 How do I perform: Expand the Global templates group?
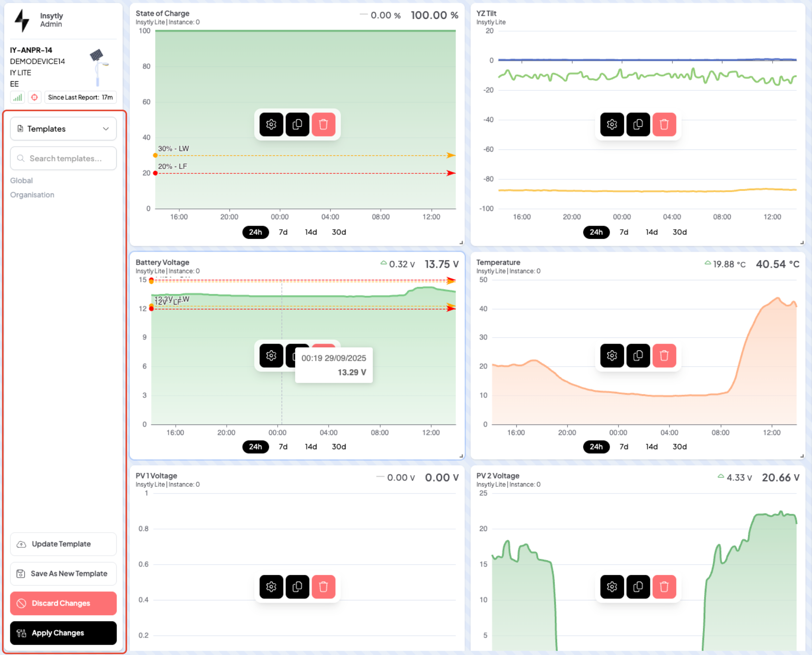pos(22,181)
